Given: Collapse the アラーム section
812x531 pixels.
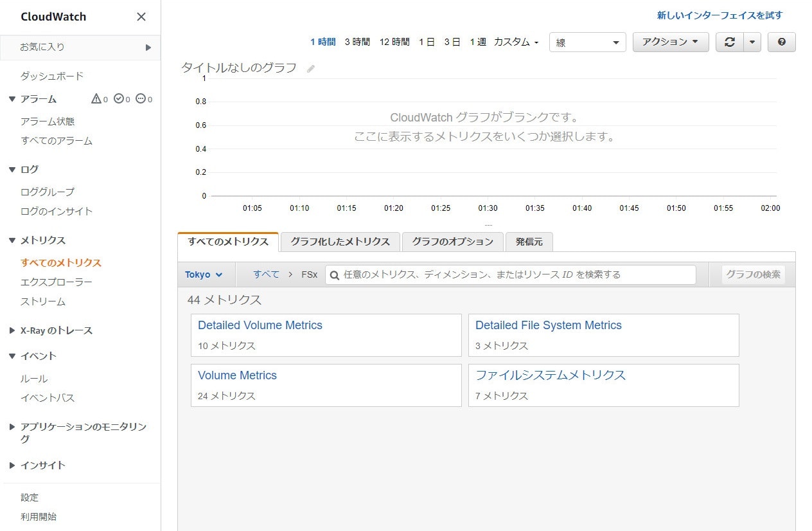Looking at the screenshot, I should point(12,99).
